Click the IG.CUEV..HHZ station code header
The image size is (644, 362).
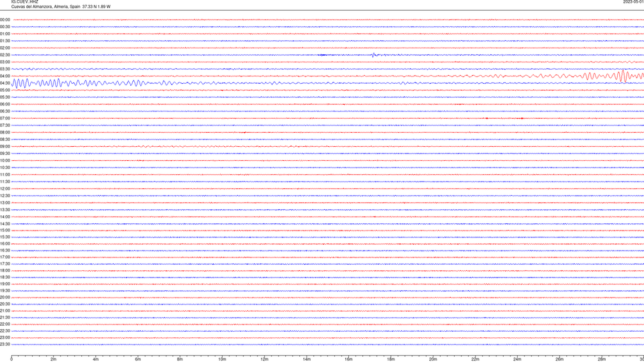[25, 1]
